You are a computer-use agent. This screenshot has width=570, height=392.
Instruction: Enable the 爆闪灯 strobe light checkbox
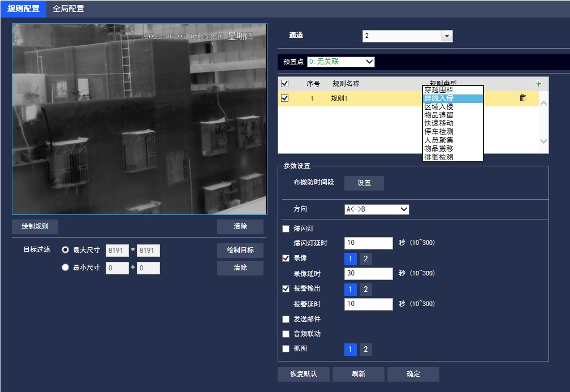287,229
